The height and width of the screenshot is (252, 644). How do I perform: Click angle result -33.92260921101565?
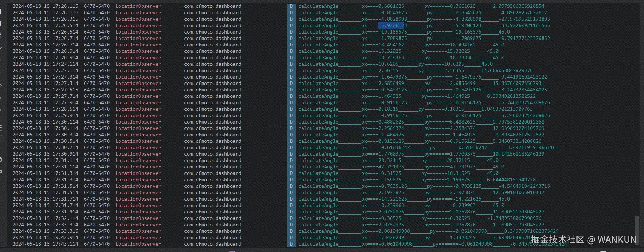[524, 25]
